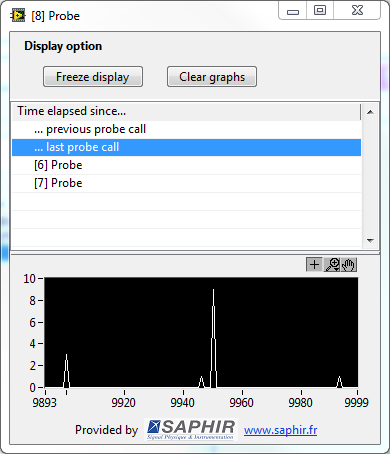
Task: Click the list scrollbar up arrow
Action: coord(370,112)
